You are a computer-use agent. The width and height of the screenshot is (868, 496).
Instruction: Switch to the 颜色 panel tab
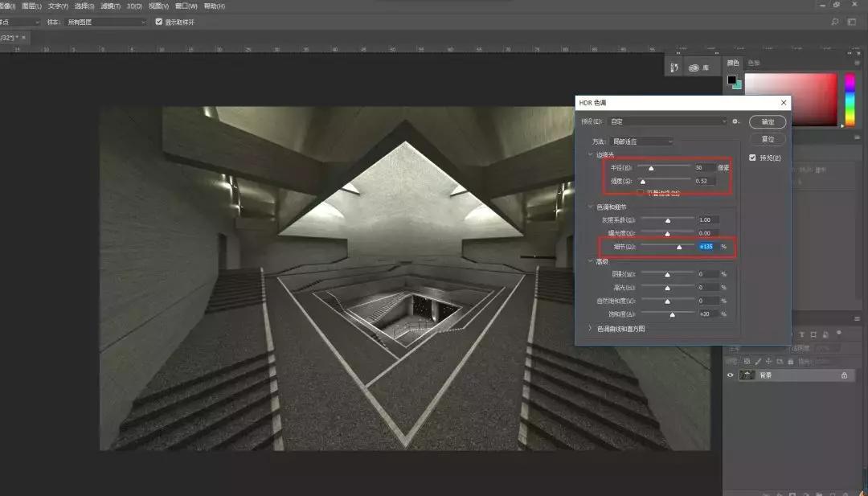coord(732,63)
